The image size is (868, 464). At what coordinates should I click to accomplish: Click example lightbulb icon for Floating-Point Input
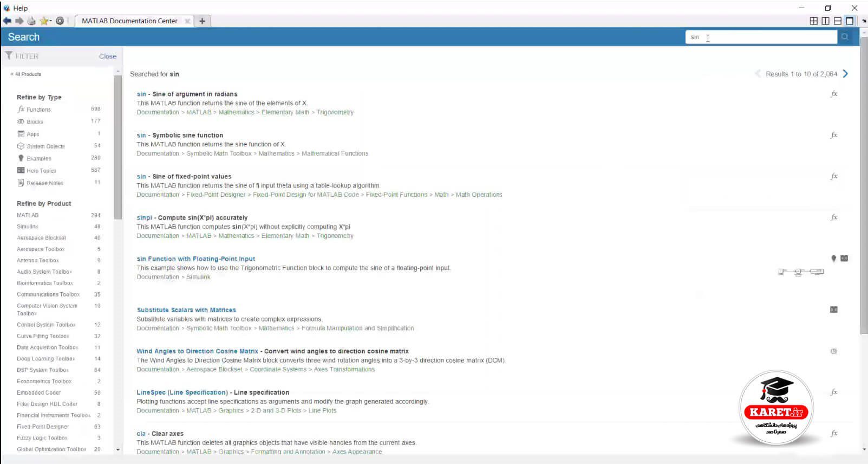point(834,259)
